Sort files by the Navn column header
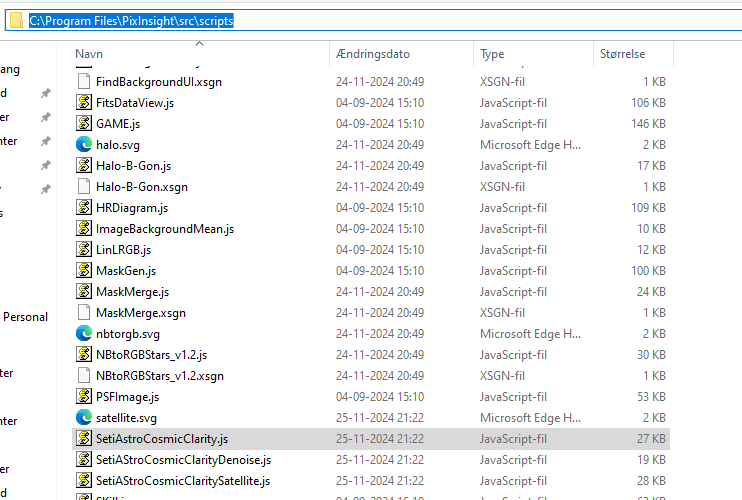Screen dimensions: 742x500 click(89, 54)
